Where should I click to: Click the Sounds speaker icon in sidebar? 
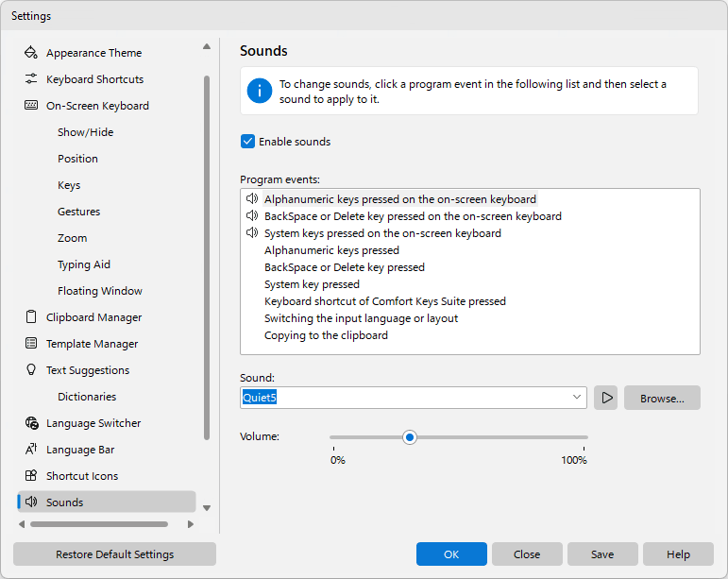coord(31,502)
